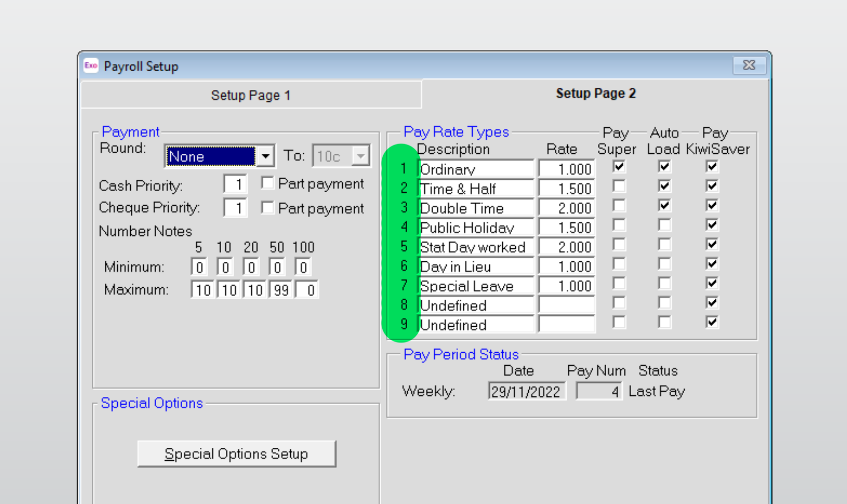Edit the Ordinary description field
847x504 pixels.
coord(475,169)
